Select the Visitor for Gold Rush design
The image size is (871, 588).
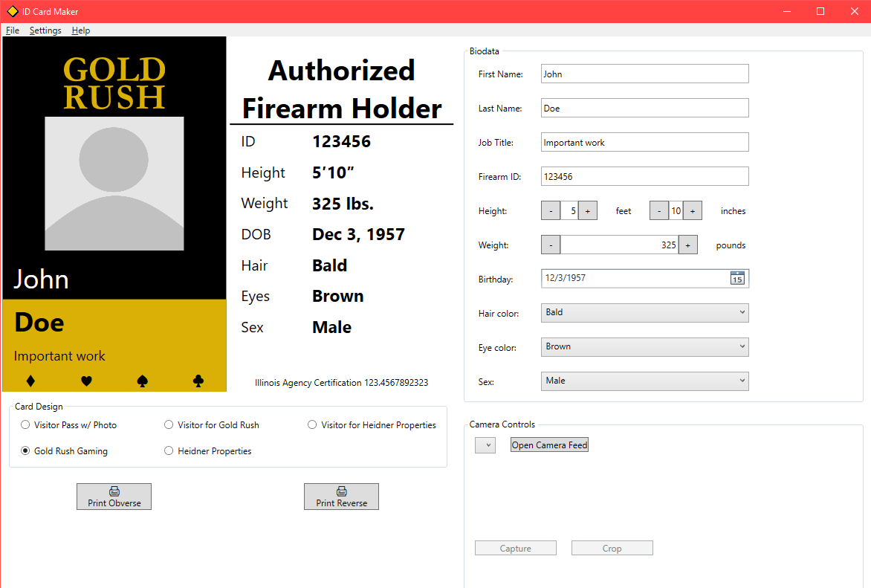click(169, 424)
